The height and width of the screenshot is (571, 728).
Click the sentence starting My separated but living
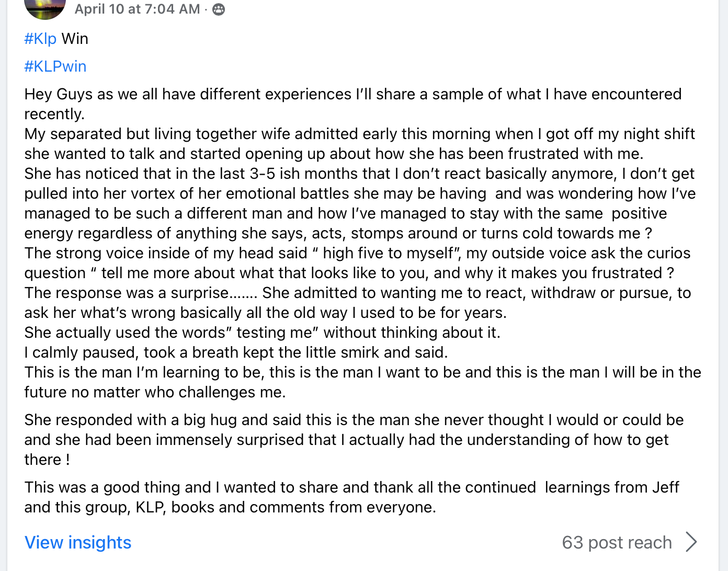[359, 134]
